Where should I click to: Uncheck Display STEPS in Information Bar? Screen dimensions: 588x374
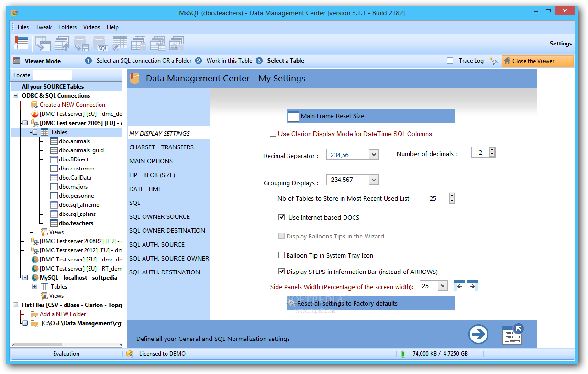[x=282, y=272]
